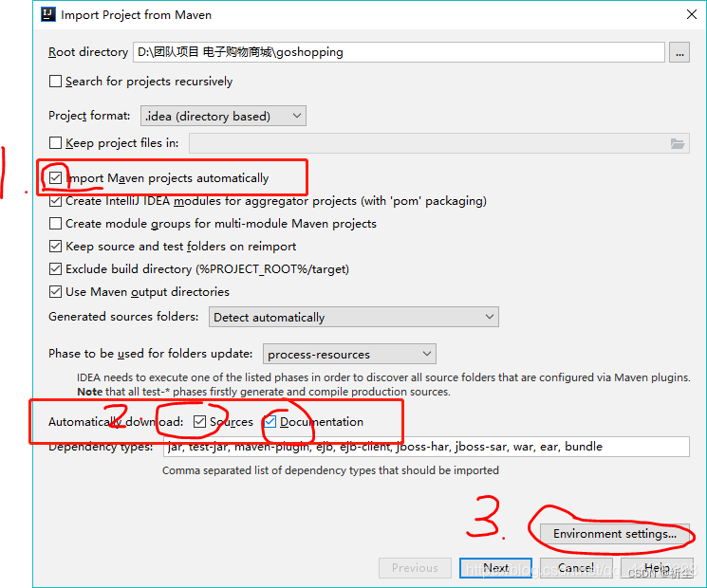
Task: Click the 'Comma separated list of dependency types' hint
Action: pyautogui.click(x=330, y=470)
